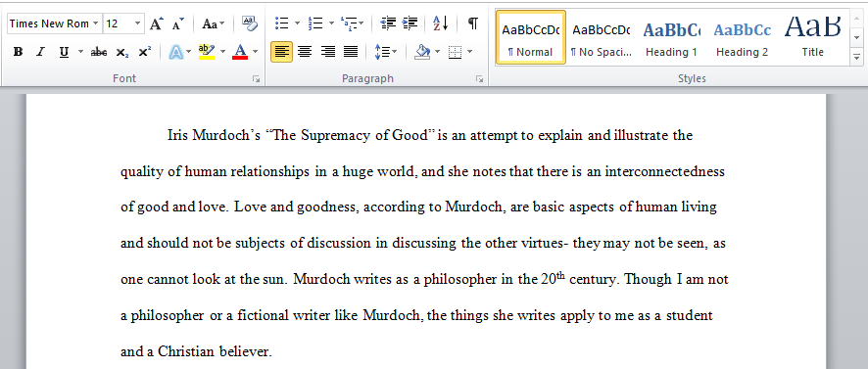Select Align Text Left
The image size is (868, 369).
point(282,52)
